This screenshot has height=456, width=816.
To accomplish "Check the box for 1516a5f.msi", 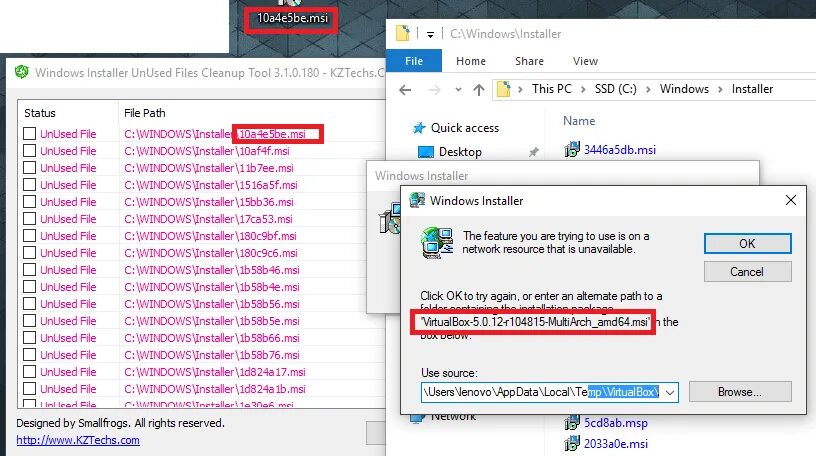I will click(30, 185).
